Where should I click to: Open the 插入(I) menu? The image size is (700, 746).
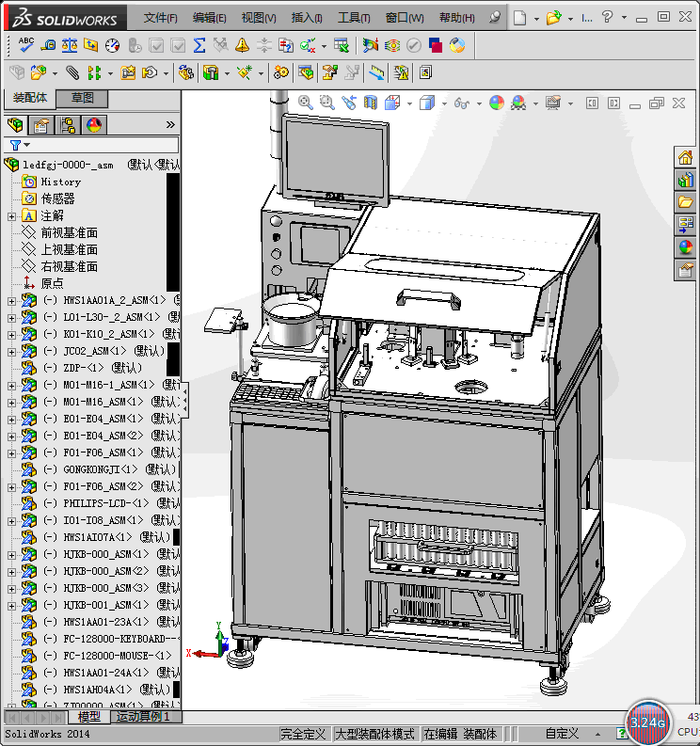pos(307,17)
